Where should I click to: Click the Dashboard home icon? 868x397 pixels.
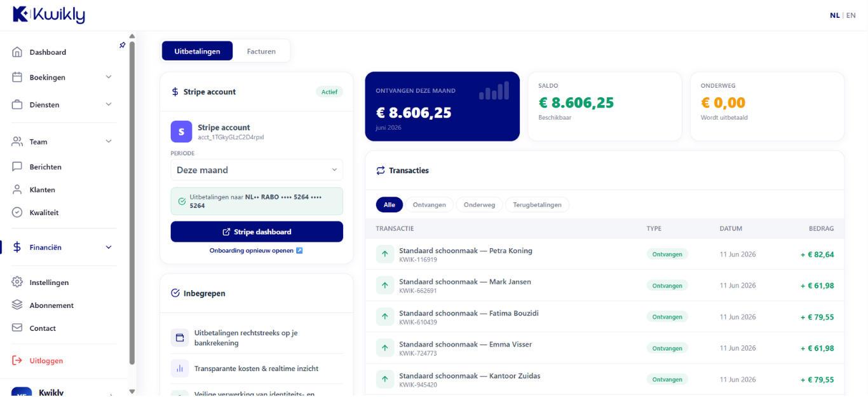coord(17,52)
